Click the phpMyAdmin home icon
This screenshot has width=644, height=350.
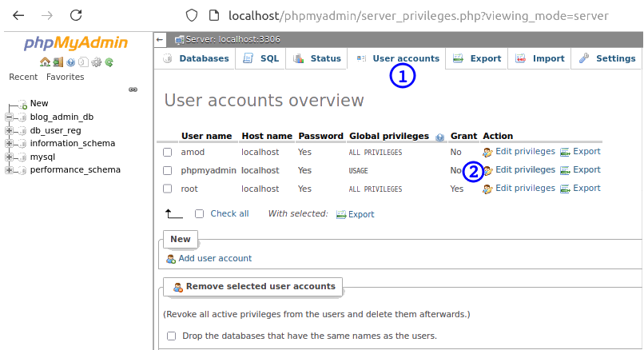45,62
